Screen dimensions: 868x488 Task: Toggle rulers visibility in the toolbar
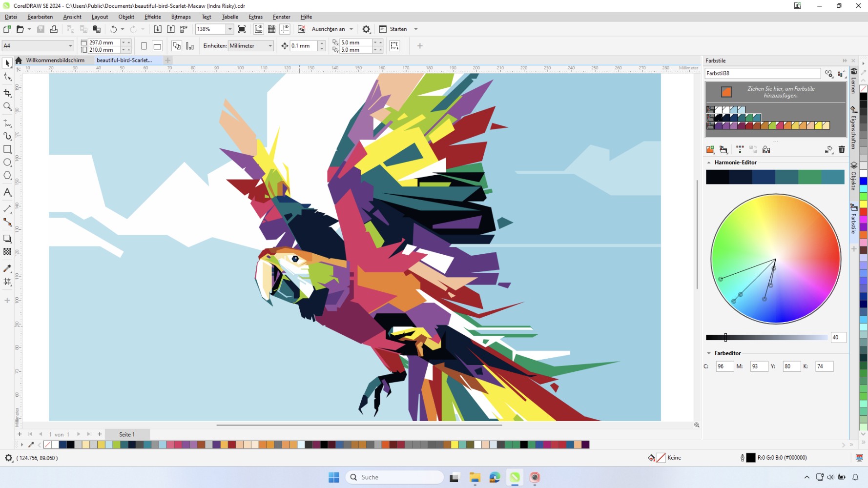[258, 29]
